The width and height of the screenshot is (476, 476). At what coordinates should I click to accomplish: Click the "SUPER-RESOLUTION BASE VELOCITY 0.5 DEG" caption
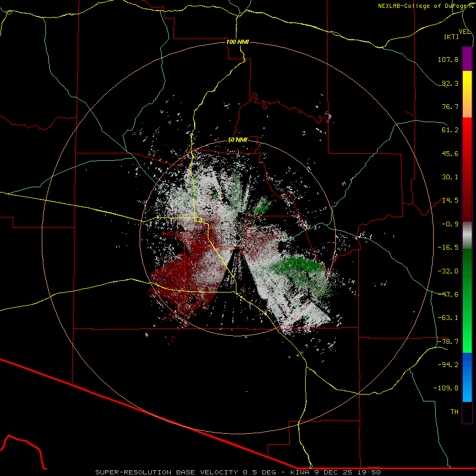[x=186, y=472]
